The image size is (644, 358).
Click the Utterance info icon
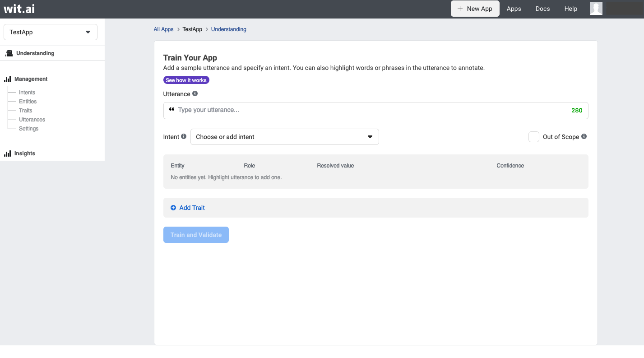click(x=195, y=93)
